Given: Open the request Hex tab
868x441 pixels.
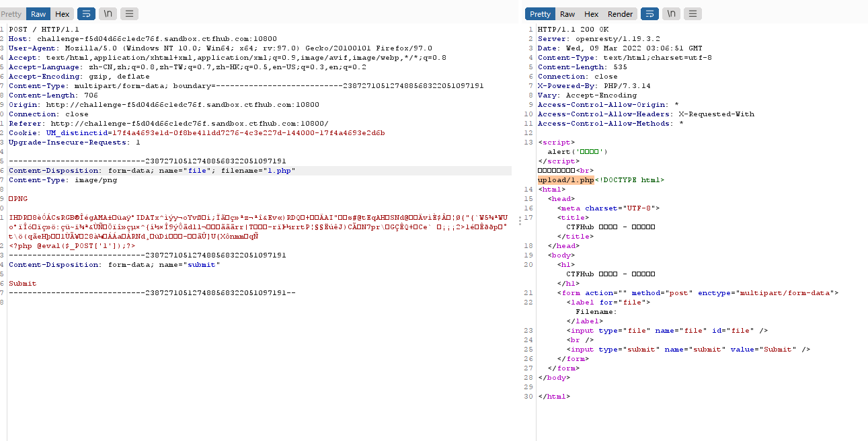Looking at the screenshot, I should pyautogui.click(x=63, y=14).
